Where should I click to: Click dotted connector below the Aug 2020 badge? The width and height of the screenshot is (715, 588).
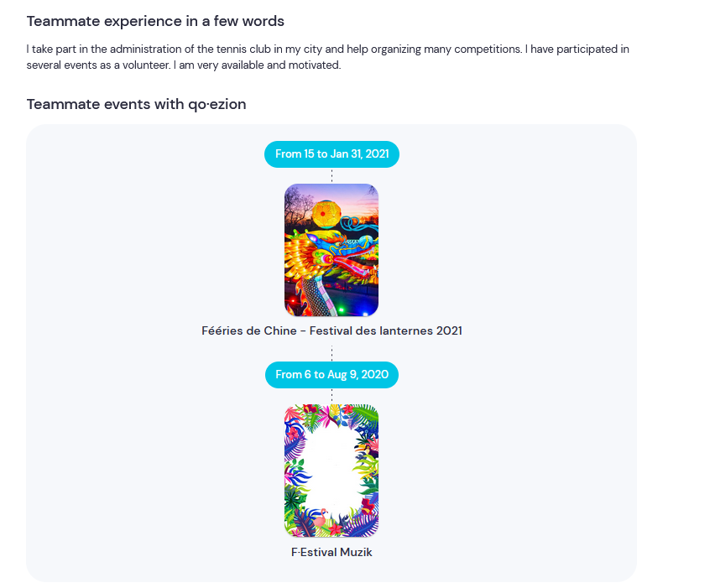[x=332, y=396]
